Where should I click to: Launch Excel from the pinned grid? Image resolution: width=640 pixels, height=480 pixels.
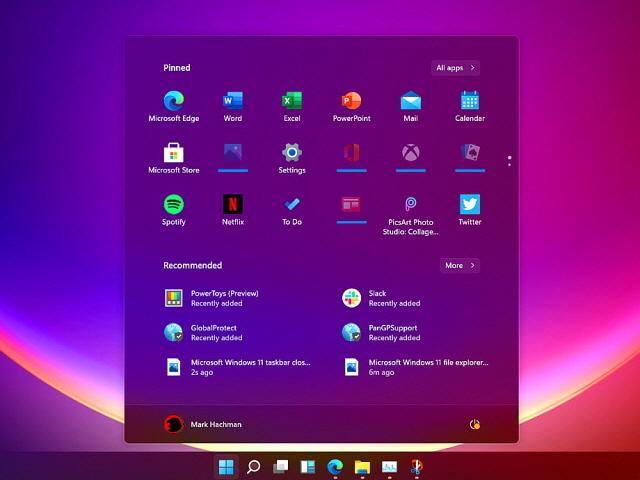292,107
